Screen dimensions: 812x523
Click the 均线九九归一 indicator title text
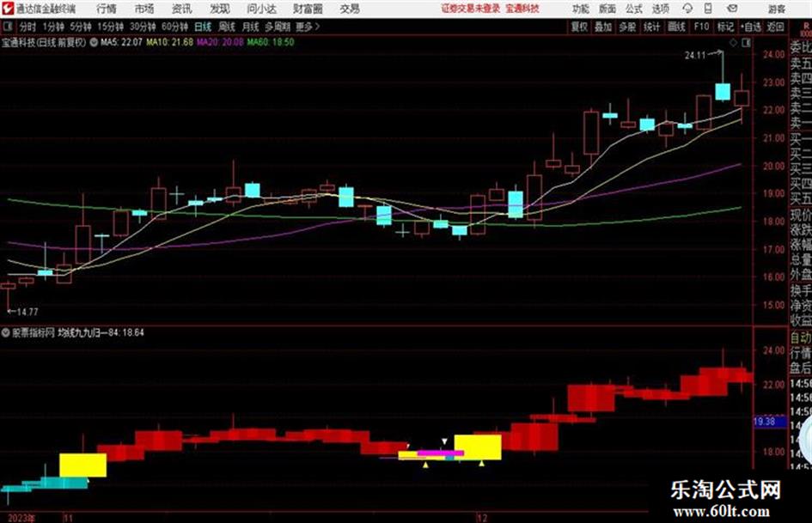82,333
